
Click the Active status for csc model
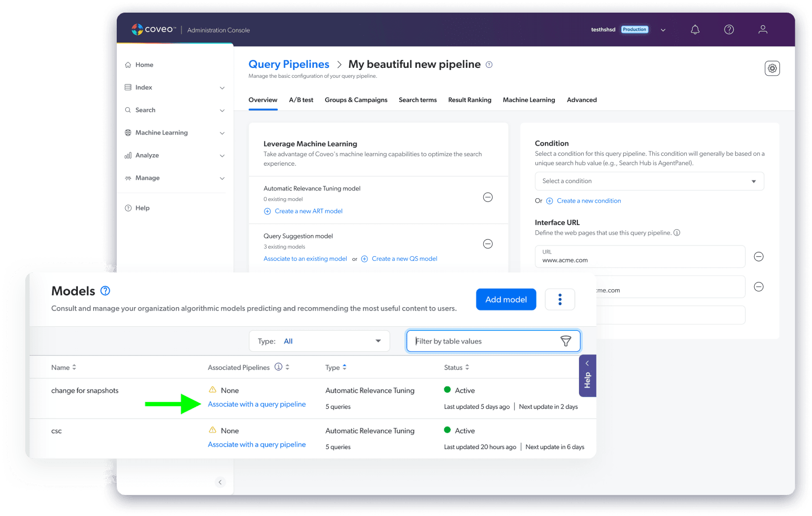click(460, 431)
